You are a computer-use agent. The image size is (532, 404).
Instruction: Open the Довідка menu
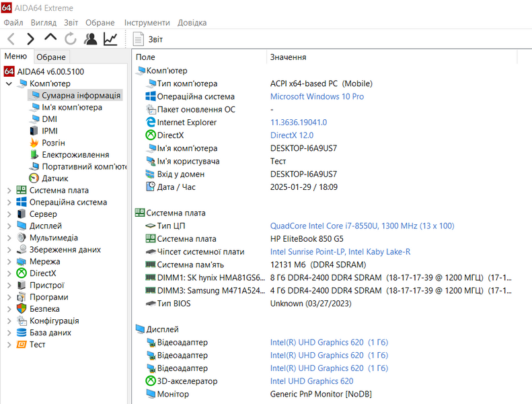pyautogui.click(x=192, y=23)
